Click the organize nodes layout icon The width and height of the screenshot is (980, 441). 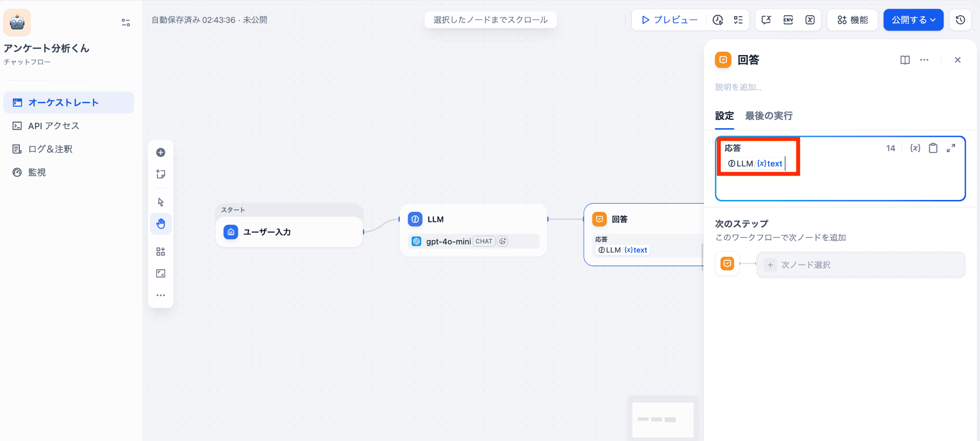(x=161, y=252)
